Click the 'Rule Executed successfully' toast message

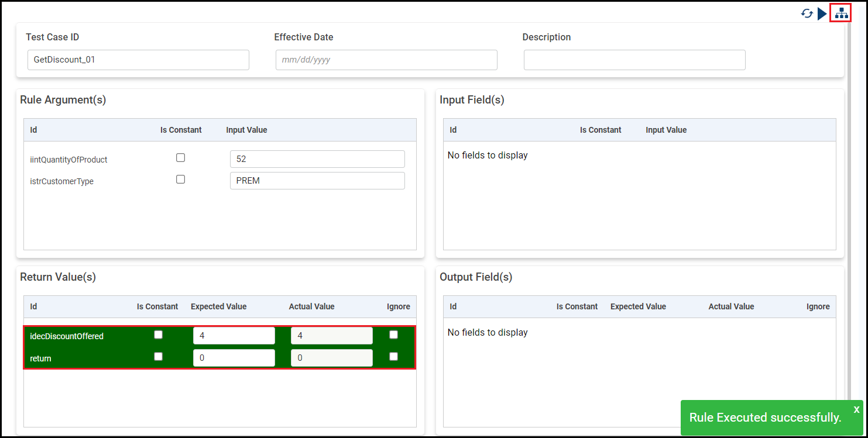click(765, 418)
